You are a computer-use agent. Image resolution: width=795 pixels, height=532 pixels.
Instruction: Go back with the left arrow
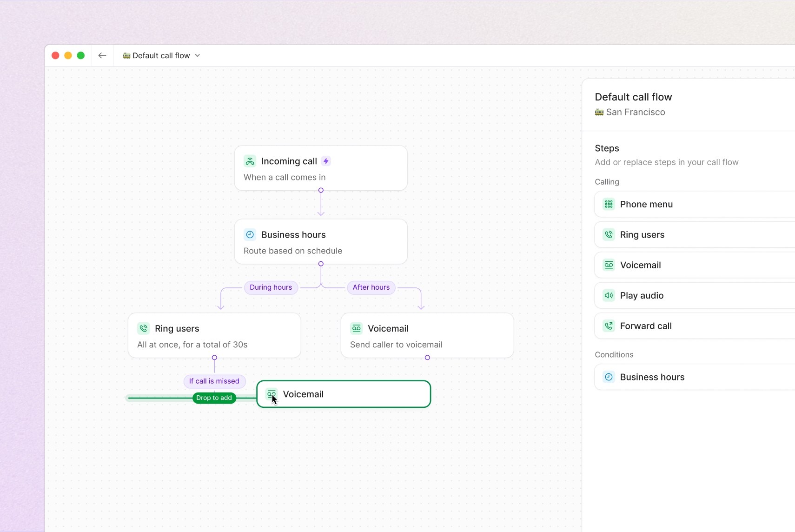point(102,55)
